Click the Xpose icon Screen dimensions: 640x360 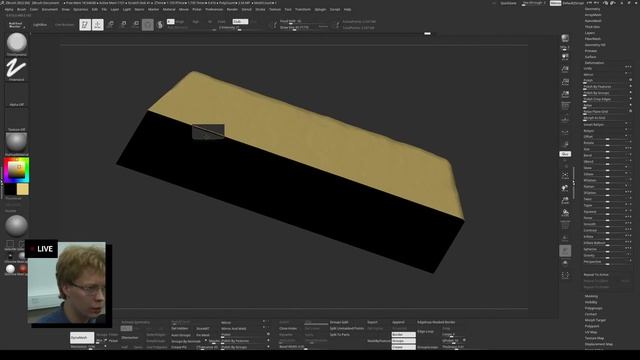[x=565, y=276]
